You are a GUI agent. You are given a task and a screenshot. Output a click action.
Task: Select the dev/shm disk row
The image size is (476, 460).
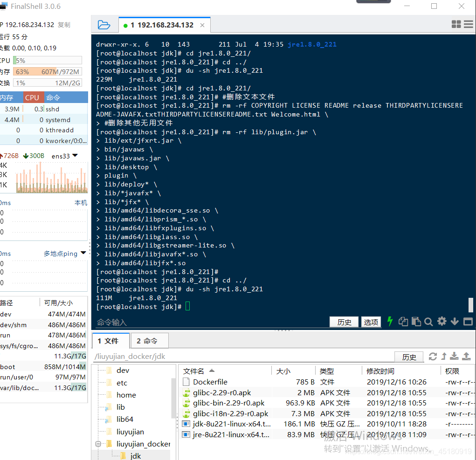pos(44,325)
